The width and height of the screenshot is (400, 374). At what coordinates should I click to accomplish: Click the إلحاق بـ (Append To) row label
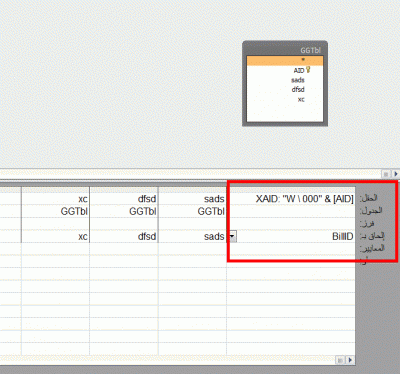372,236
